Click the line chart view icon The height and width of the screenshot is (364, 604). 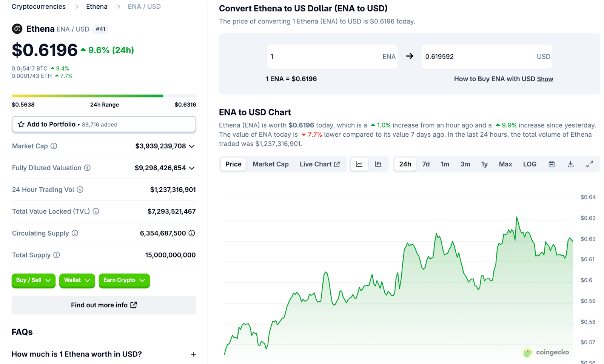359,164
